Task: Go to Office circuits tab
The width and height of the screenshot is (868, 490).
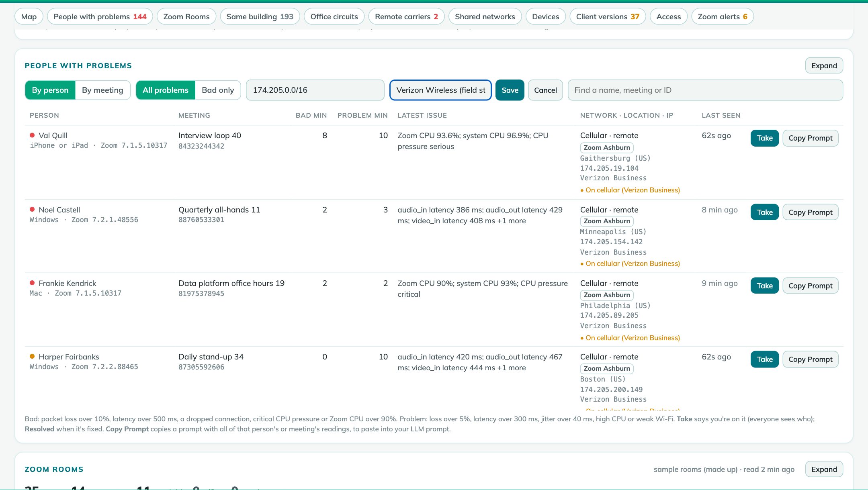Action: click(334, 16)
